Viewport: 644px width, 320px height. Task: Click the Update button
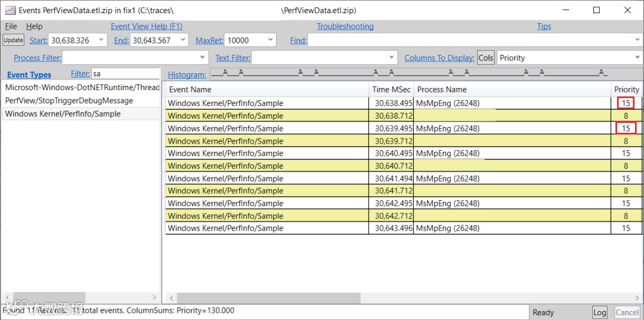(x=14, y=40)
